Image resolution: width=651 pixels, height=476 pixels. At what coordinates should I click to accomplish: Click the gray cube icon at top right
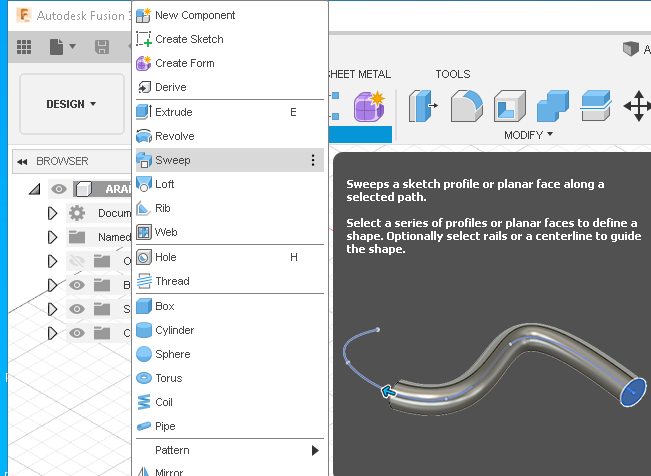pyautogui.click(x=630, y=49)
